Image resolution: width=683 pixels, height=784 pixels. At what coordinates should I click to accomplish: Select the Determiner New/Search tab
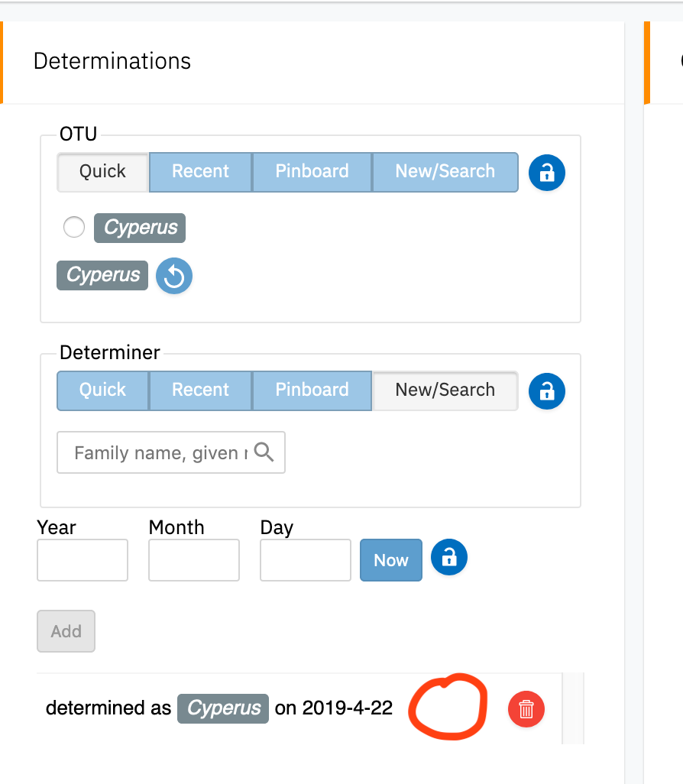pos(445,390)
